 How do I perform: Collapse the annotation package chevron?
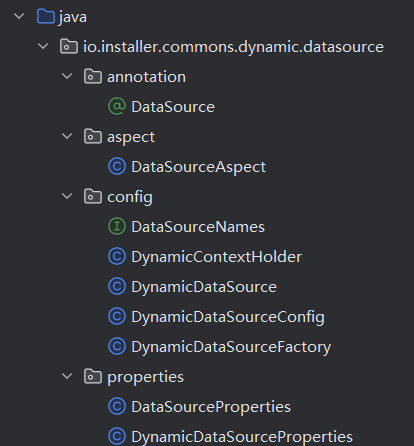[x=67, y=76]
